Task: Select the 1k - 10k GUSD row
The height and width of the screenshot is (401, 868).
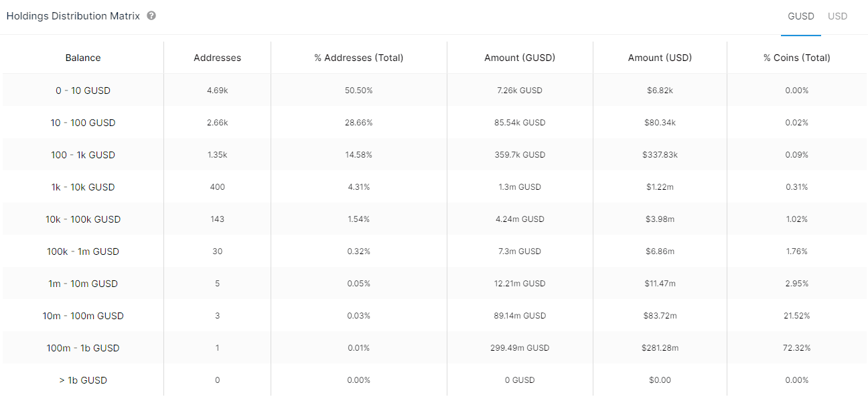Action: 83,187
